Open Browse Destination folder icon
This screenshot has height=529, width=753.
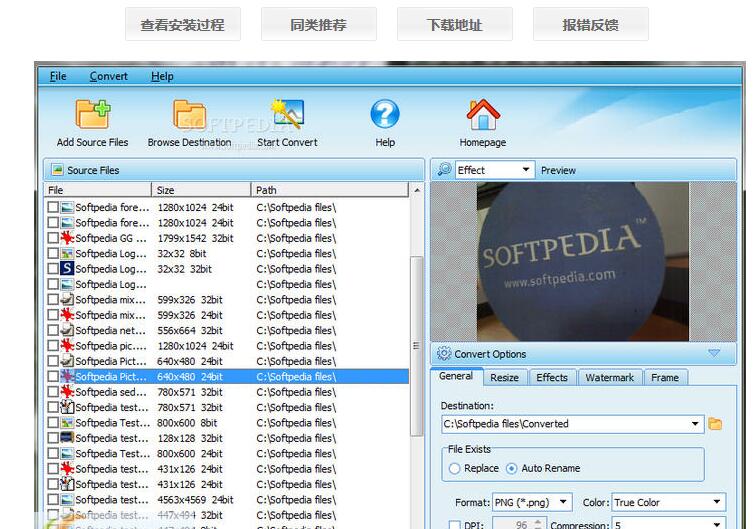tap(189, 114)
